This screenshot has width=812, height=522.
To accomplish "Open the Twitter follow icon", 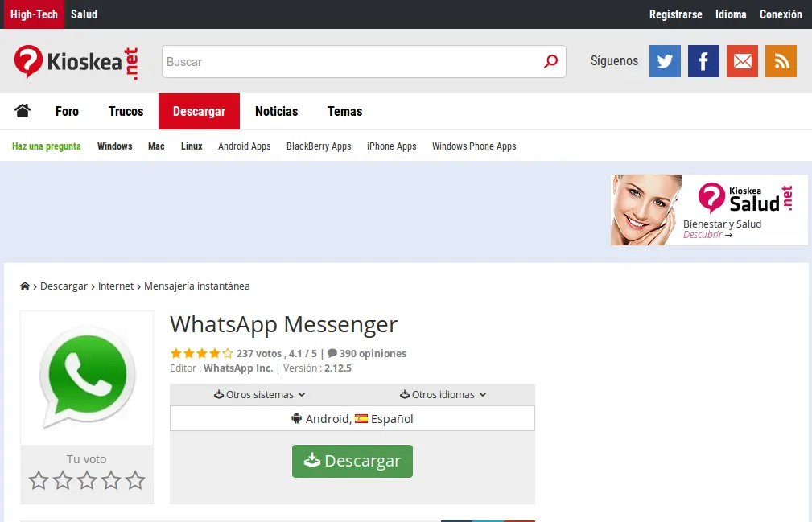I will (665, 61).
